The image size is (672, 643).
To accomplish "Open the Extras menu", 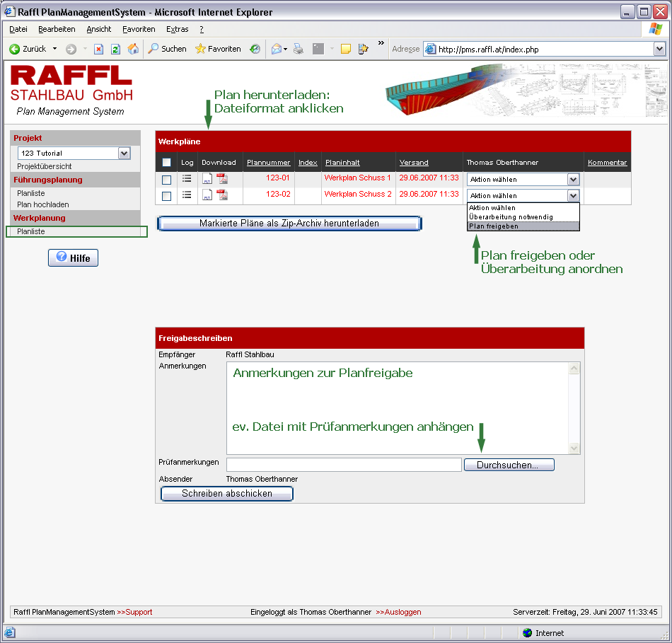I will pos(177,29).
